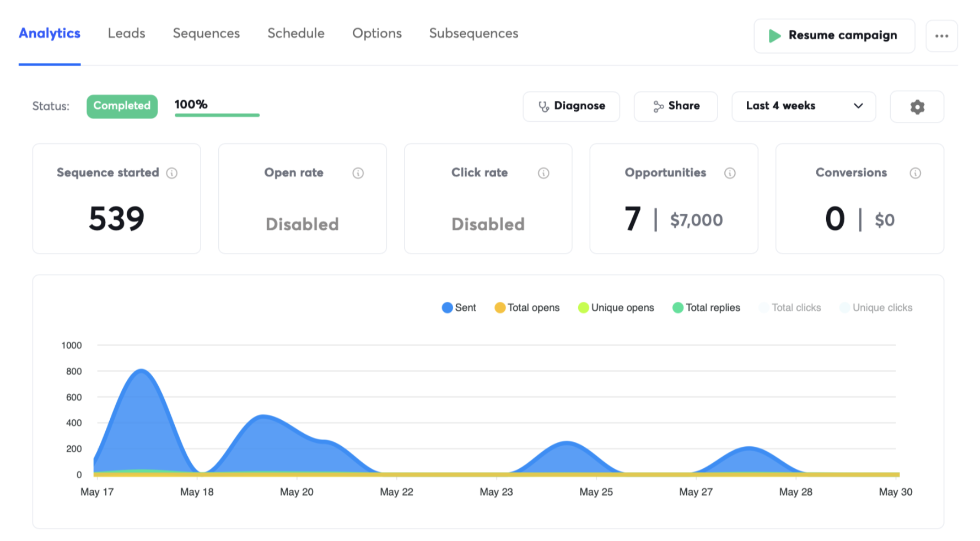Toggle the Sent series in chart legend
Screen dimensions: 980x541
[x=459, y=307]
